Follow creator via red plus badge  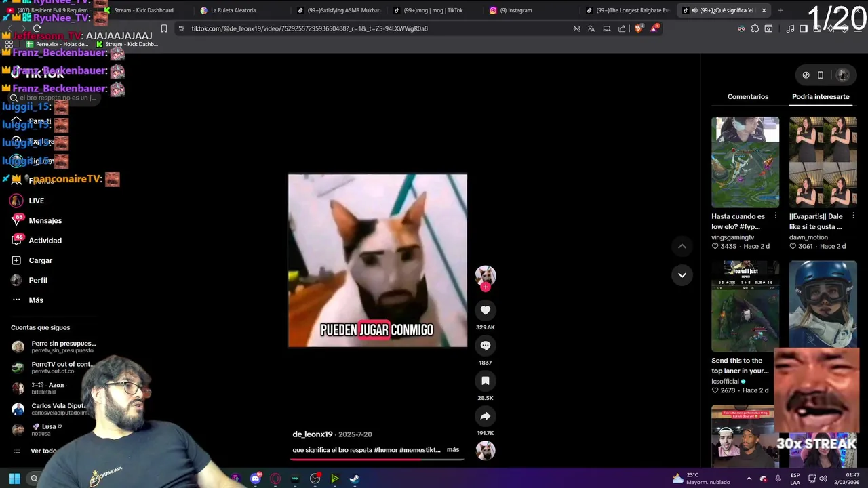(485, 287)
